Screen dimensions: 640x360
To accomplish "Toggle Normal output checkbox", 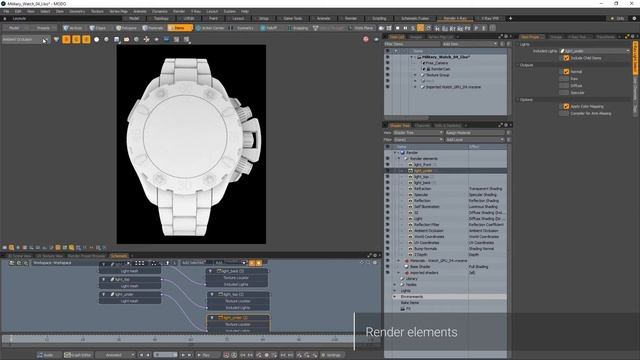I will point(566,72).
